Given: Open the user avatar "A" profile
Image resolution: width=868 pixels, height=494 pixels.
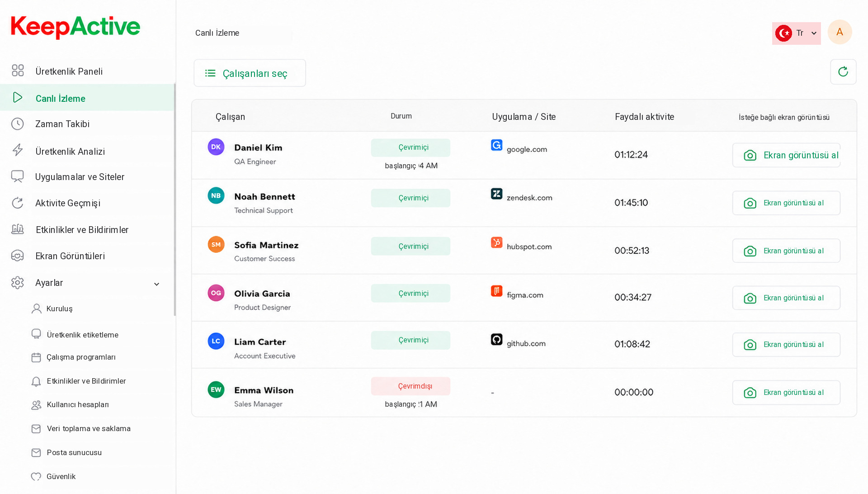Looking at the screenshot, I should click(x=840, y=32).
